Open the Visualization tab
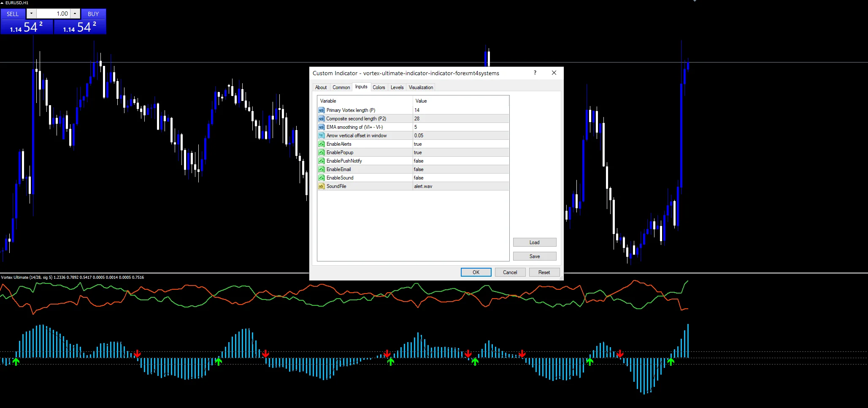This screenshot has height=408, width=868. [421, 87]
